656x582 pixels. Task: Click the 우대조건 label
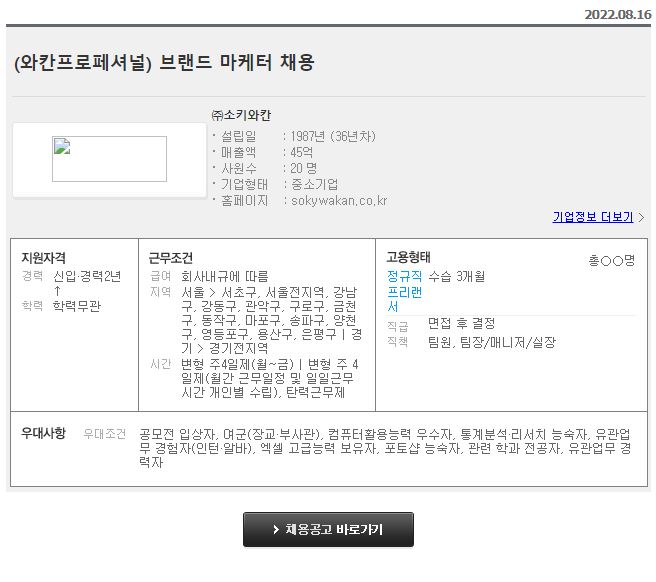(x=105, y=434)
